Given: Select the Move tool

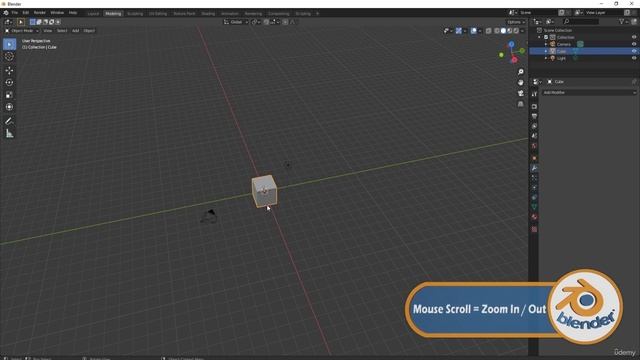Looking at the screenshot, I should click(x=9, y=71).
